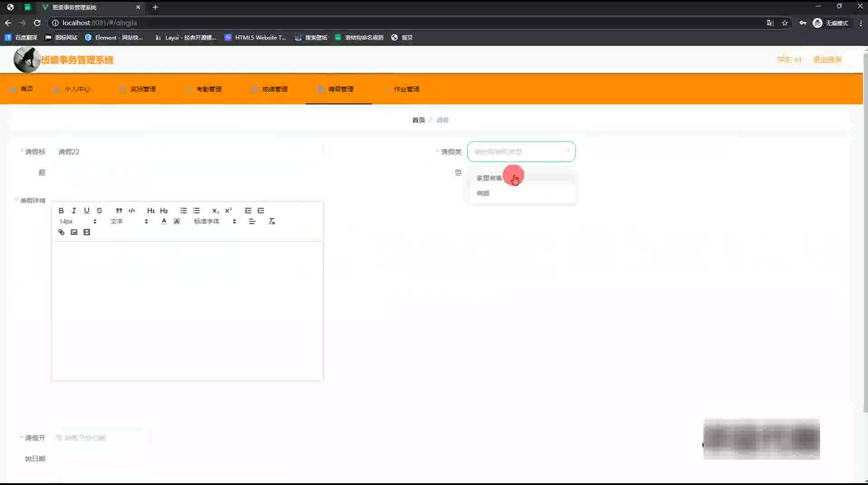Open the text color picker

164,221
